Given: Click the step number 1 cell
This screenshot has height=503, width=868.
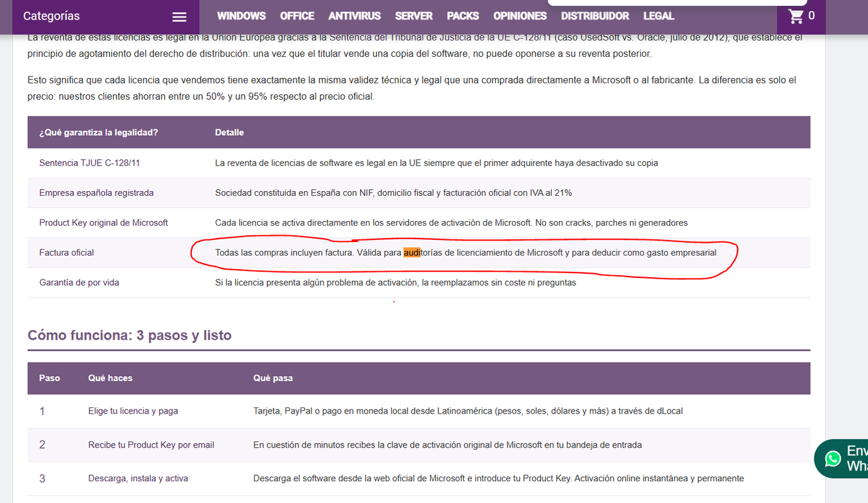Looking at the screenshot, I should coord(42,411).
